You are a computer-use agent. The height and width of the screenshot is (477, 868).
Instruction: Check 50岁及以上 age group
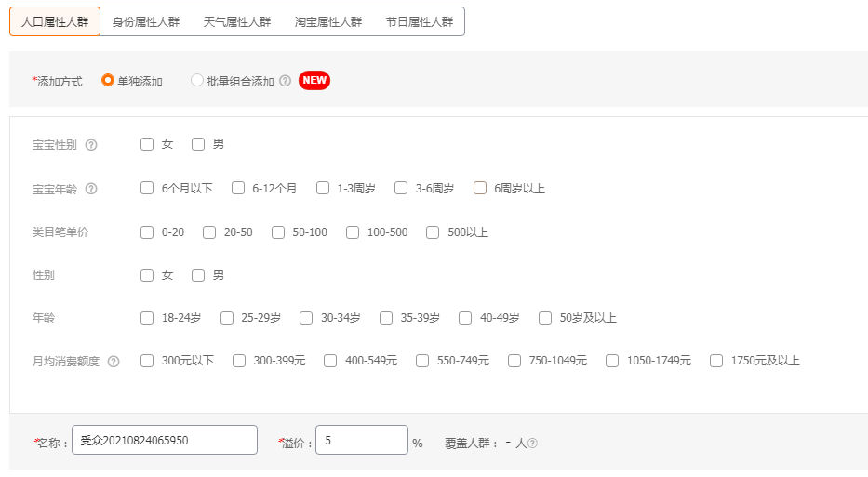545,318
